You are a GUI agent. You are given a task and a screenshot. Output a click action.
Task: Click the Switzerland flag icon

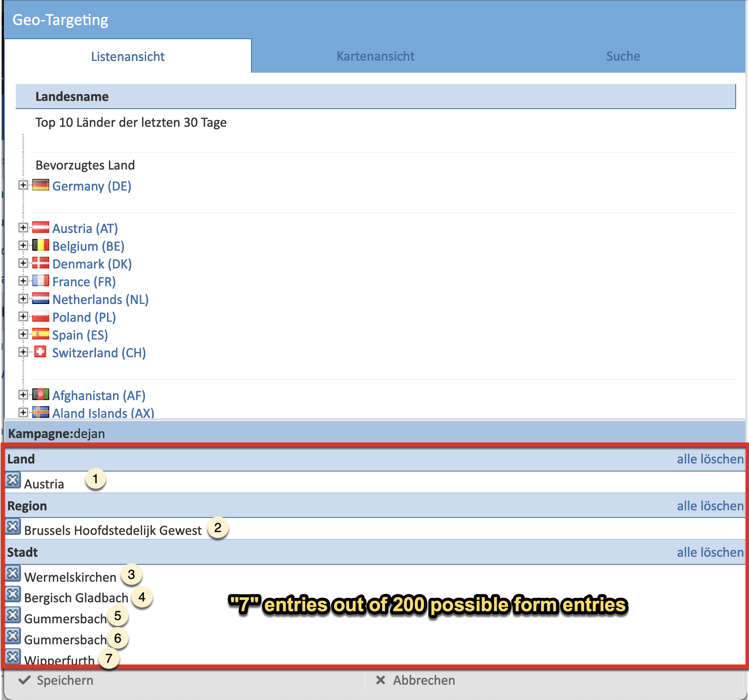40,352
